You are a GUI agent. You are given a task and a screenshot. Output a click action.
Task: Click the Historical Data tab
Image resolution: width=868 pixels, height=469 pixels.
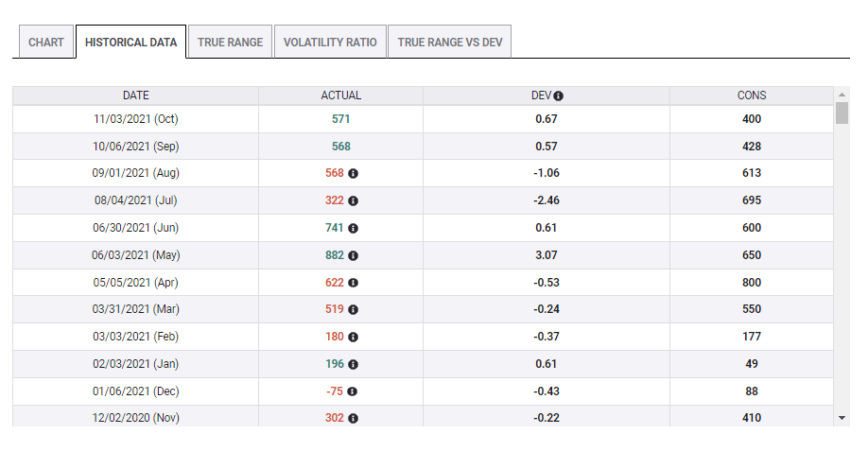(130, 43)
